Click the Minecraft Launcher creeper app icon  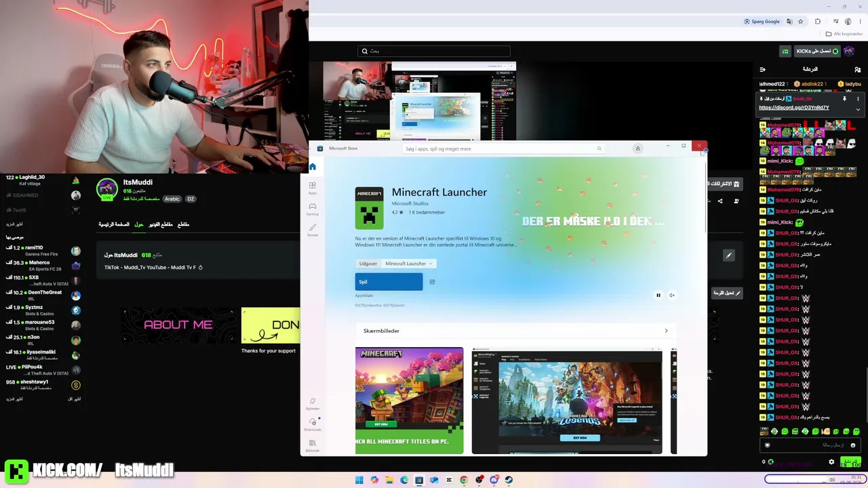369,208
